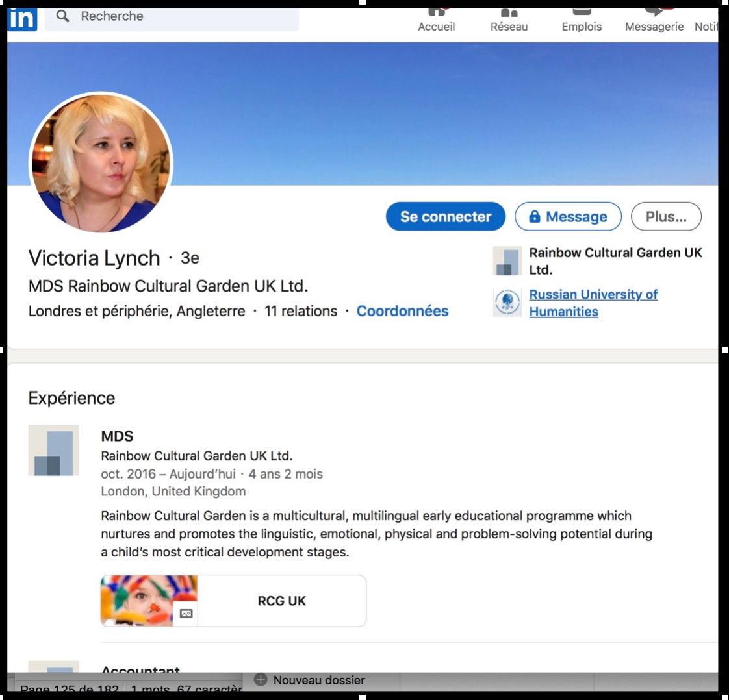Open the RCG UK media card
Viewport: 729px width, 700px height.
(233, 601)
